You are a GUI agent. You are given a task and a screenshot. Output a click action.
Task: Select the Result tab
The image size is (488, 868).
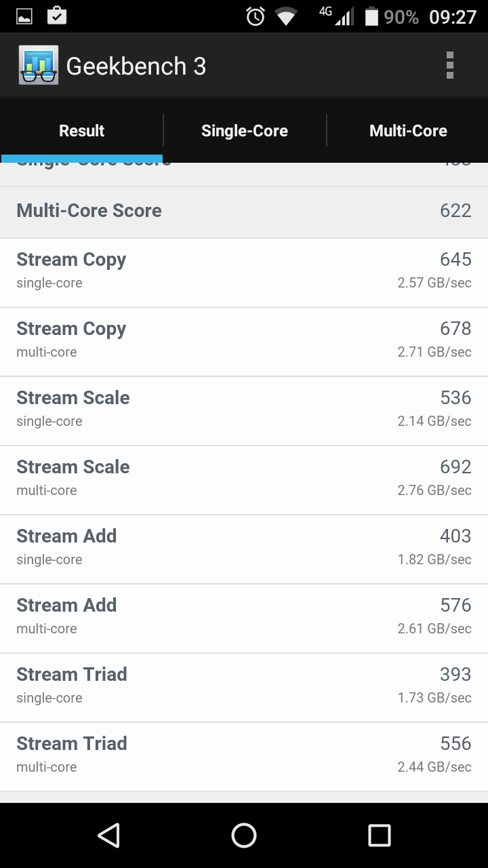click(81, 131)
